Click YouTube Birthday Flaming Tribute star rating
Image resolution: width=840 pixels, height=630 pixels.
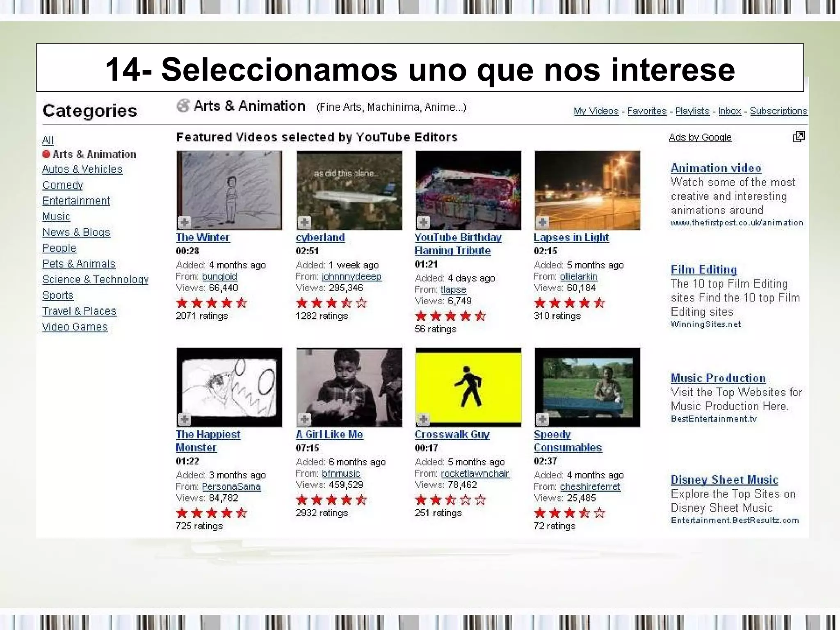point(450,316)
